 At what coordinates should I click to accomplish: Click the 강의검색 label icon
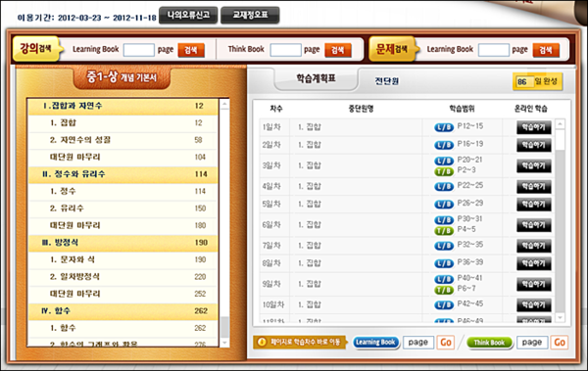[x=36, y=49]
